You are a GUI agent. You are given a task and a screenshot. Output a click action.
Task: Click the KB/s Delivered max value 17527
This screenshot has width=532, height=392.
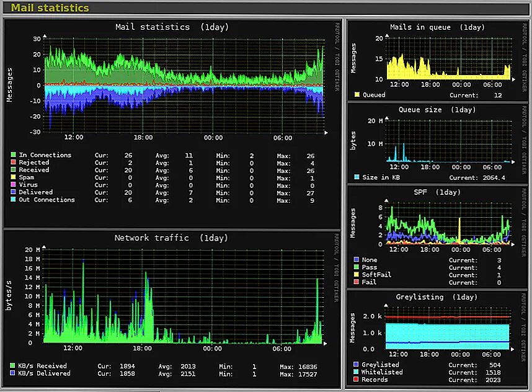pyautogui.click(x=308, y=375)
